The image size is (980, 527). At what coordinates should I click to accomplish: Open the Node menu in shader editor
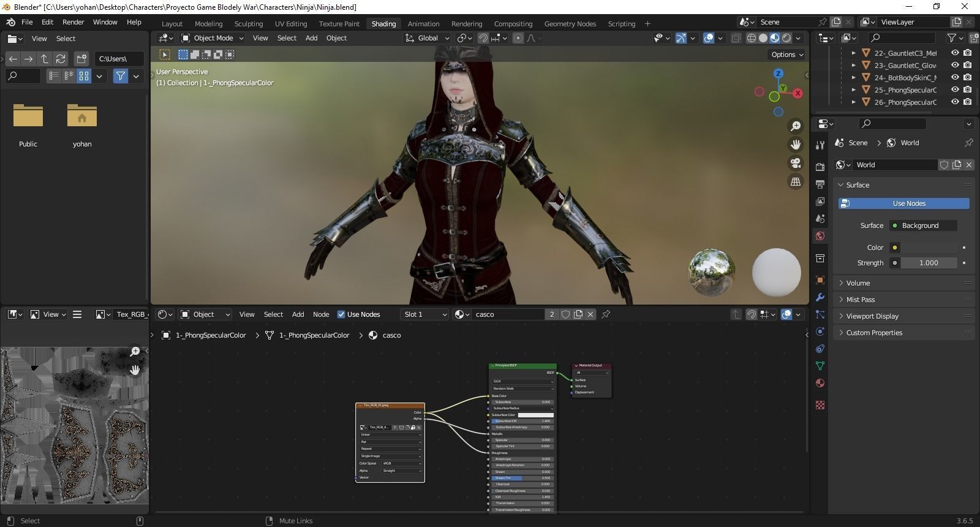click(321, 314)
